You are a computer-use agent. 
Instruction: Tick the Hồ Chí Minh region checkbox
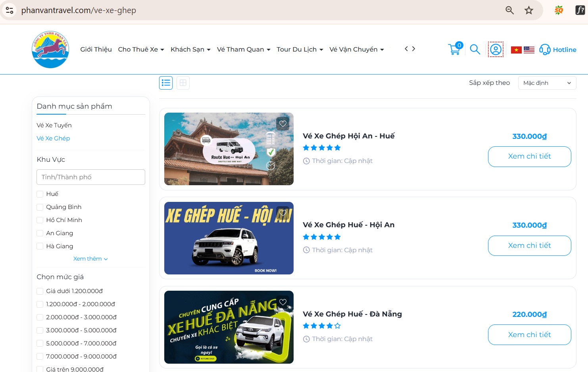point(40,220)
